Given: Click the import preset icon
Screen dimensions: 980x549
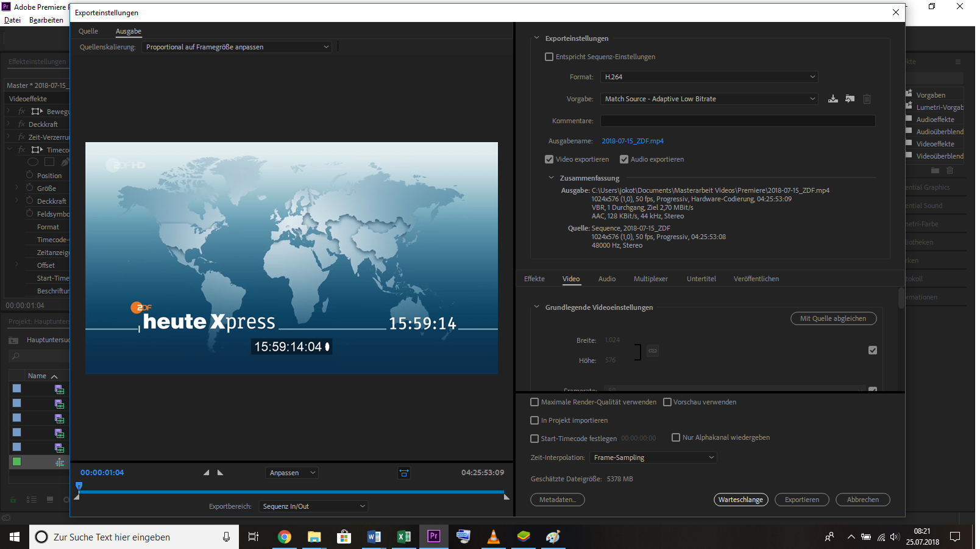Looking at the screenshot, I should 850,99.
